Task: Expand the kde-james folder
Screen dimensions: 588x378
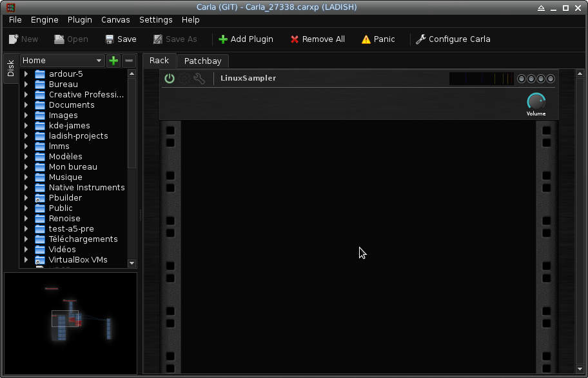Action: point(26,126)
